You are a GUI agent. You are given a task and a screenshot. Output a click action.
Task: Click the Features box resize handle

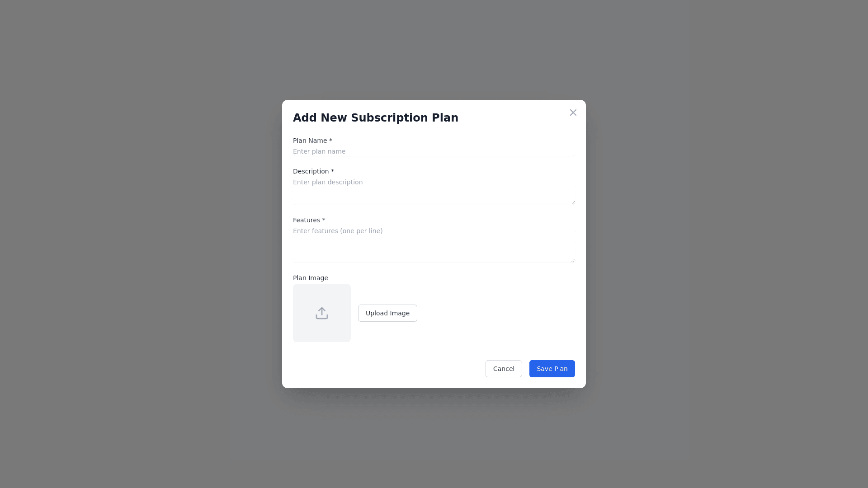coord(573,260)
